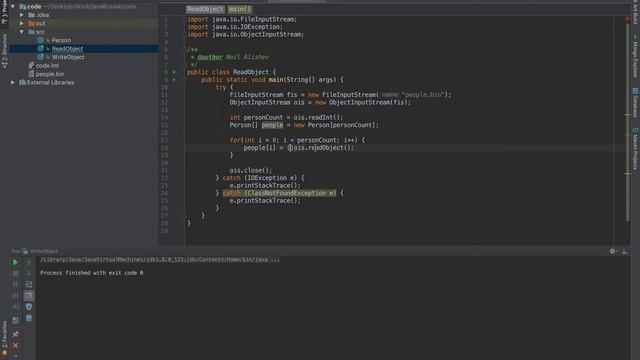The width and height of the screenshot is (640, 360).
Task: Select WriteObject run tab label
Action: (44, 251)
